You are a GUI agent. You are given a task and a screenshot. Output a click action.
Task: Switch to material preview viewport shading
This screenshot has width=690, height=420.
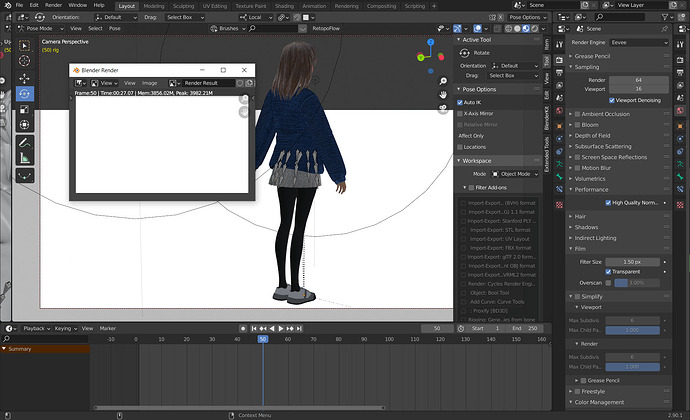(x=526, y=29)
